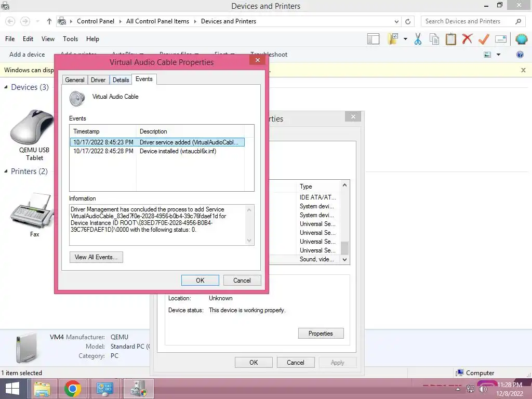Select the Events tab

coord(144,79)
